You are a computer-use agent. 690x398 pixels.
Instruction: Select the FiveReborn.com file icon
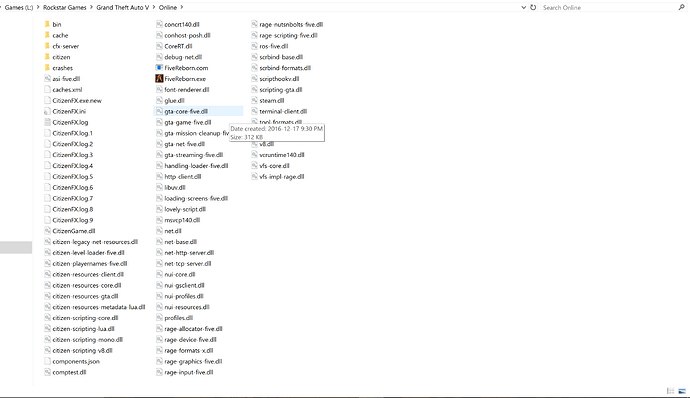159,68
